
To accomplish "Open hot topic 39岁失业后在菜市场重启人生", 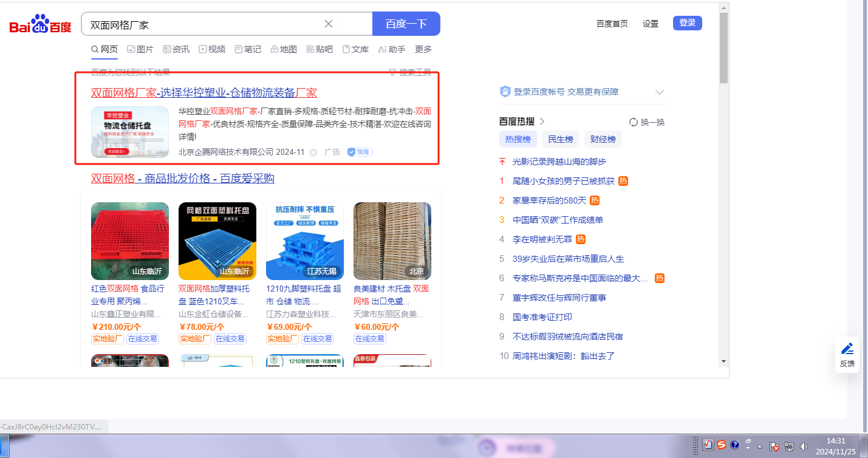I will [569, 259].
